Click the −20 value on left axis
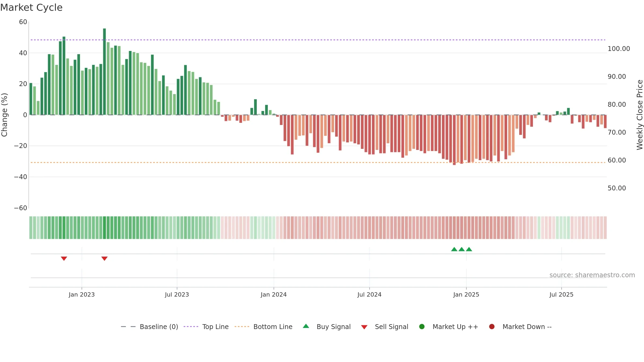 (x=21, y=146)
